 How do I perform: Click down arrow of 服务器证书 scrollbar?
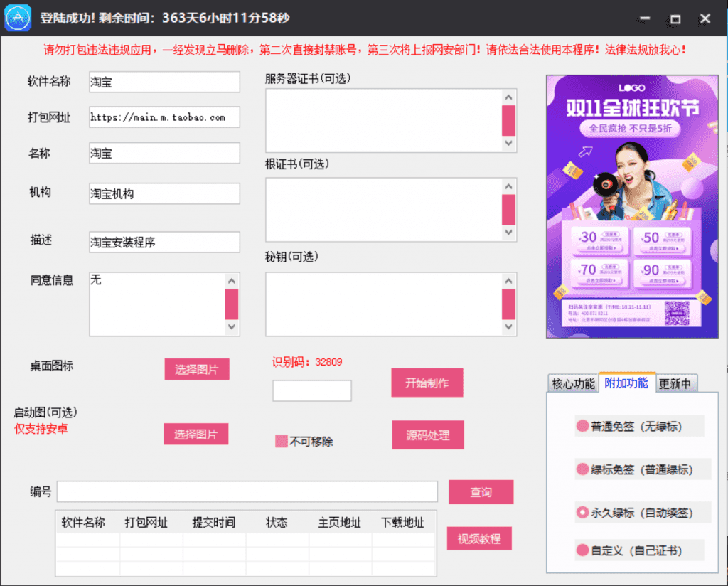click(x=509, y=143)
